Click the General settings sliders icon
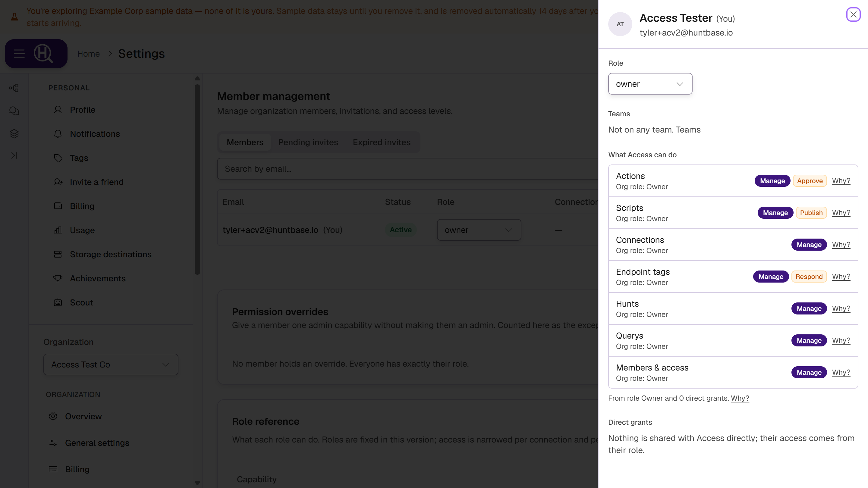 pyautogui.click(x=53, y=443)
